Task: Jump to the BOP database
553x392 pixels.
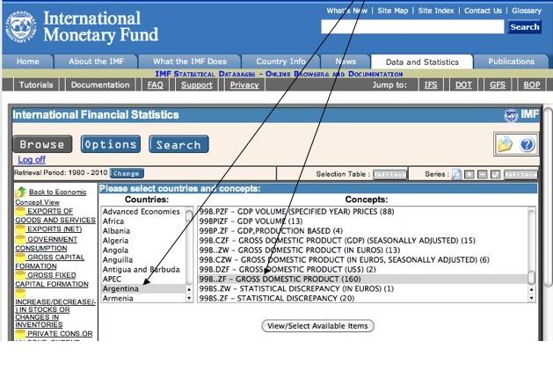Action: tap(532, 85)
